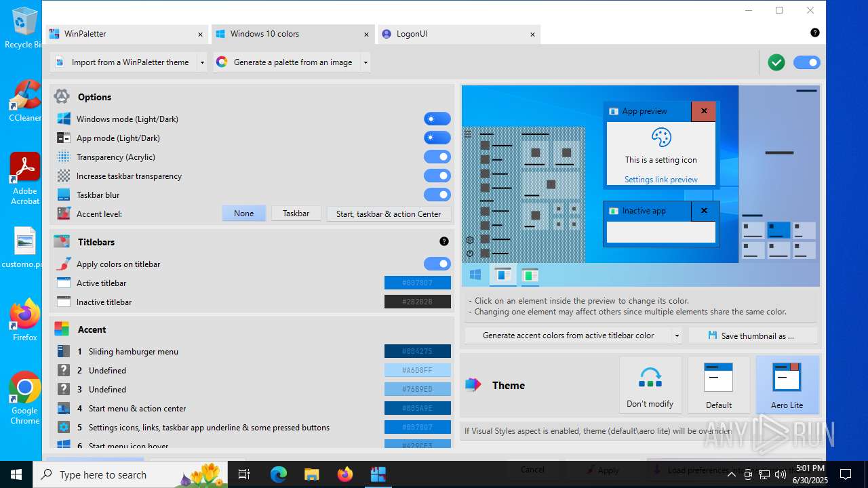Click the Inactive app close button in preview
Image resolution: width=868 pixels, height=488 pixels.
[x=704, y=211]
